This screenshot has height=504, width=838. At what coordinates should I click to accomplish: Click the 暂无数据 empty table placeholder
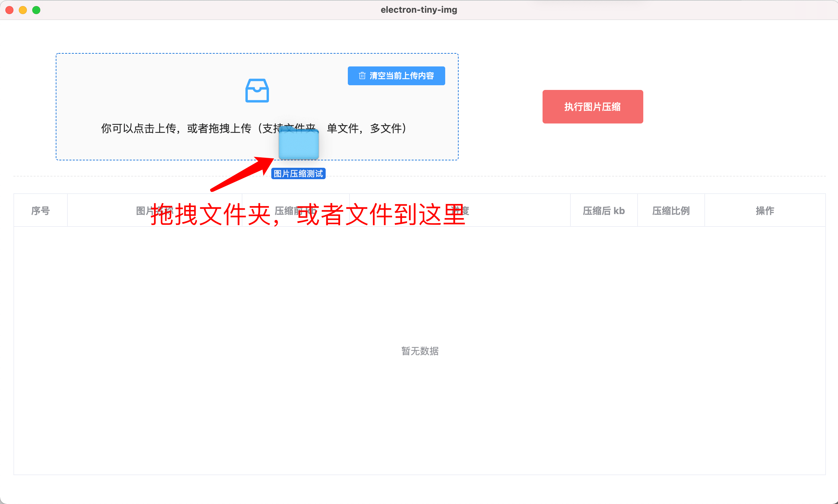pos(420,351)
